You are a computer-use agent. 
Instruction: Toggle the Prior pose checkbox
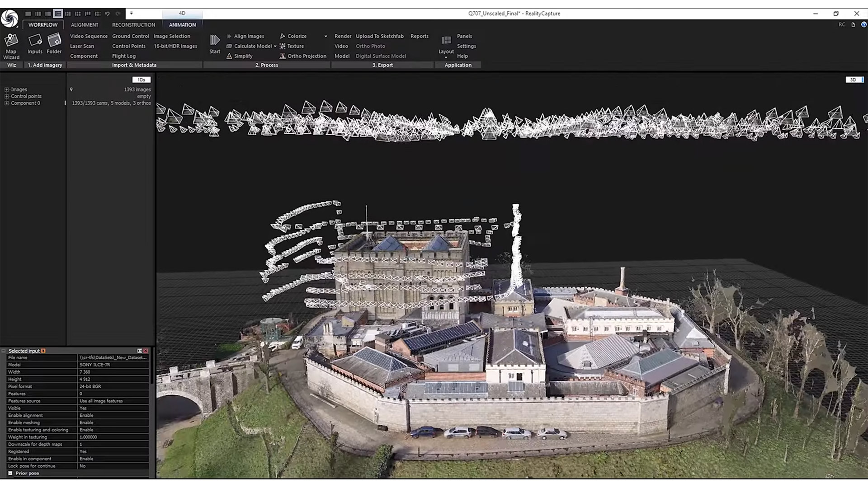click(11, 473)
